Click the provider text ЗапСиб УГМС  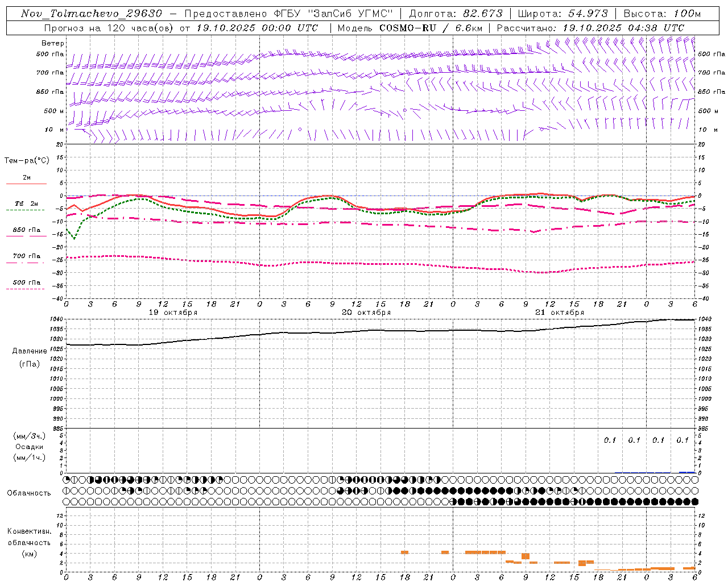[x=351, y=14]
